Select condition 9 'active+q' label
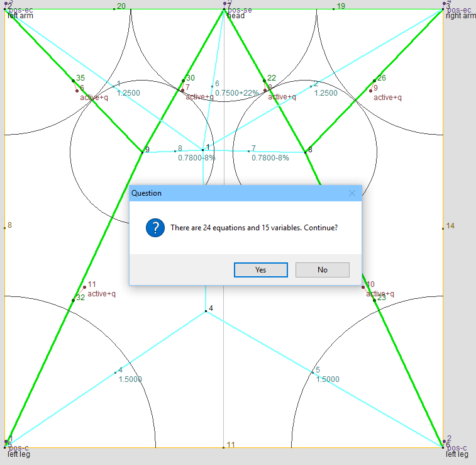 pos(387,98)
